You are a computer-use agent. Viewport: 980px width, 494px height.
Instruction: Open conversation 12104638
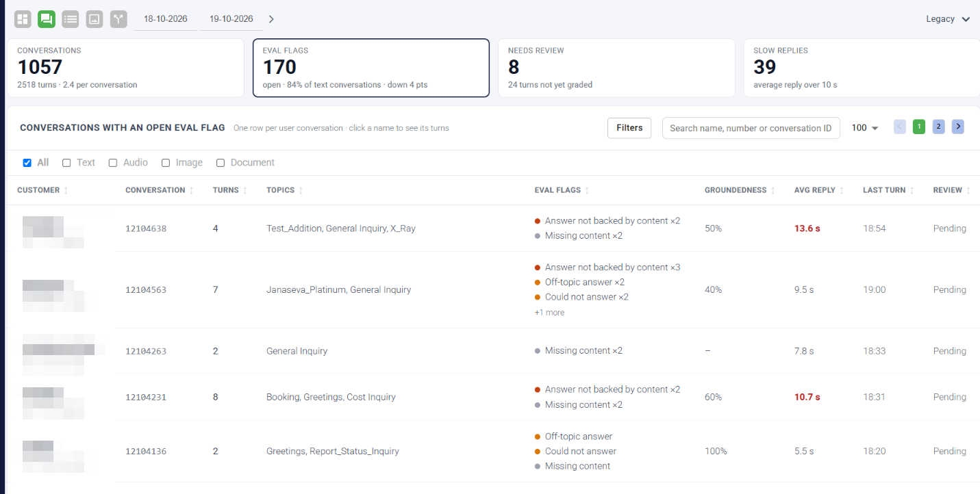coord(146,229)
